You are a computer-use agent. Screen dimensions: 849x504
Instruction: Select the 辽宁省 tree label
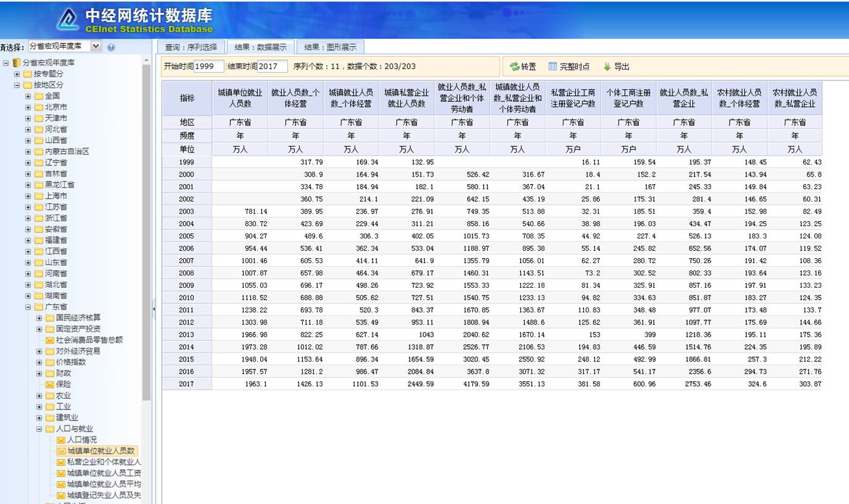[56, 163]
